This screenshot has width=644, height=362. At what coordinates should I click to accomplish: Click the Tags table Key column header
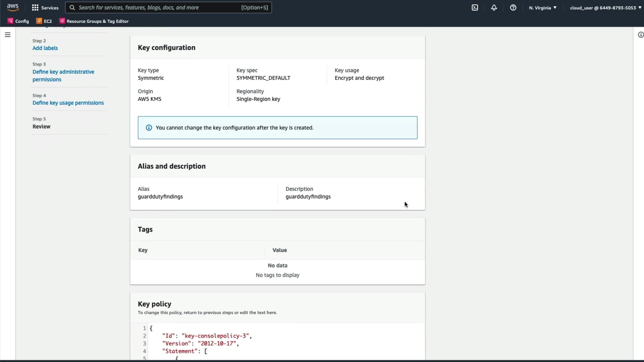143,250
